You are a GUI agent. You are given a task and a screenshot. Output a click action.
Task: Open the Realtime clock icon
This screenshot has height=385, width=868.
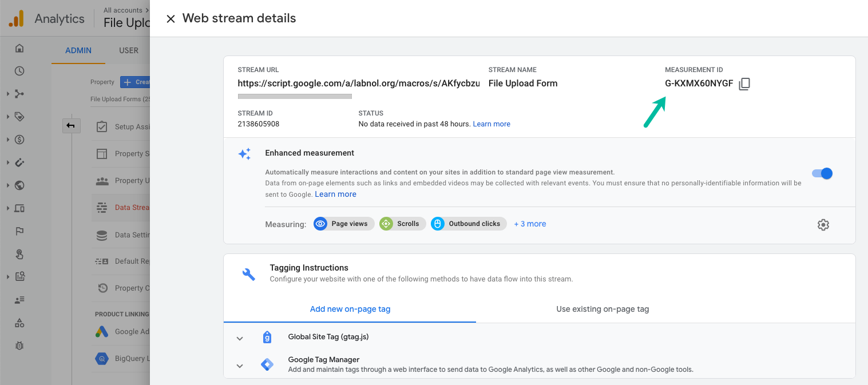[19, 71]
